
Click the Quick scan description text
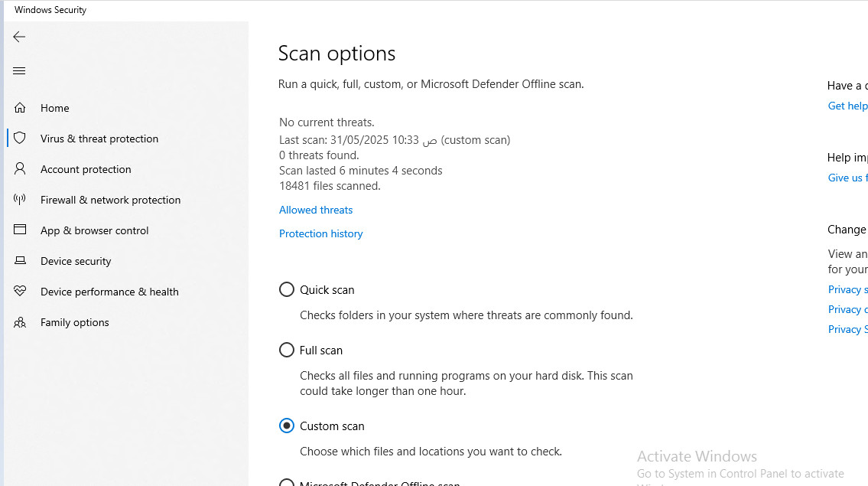click(x=466, y=315)
